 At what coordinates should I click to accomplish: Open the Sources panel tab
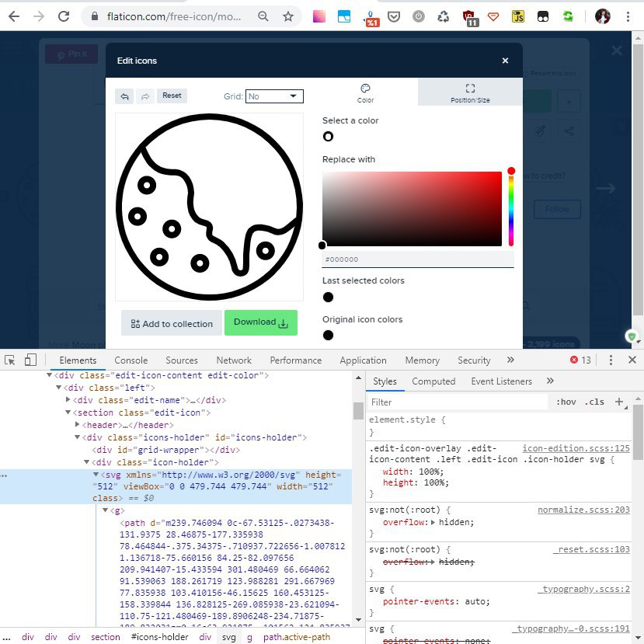(182, 360)
